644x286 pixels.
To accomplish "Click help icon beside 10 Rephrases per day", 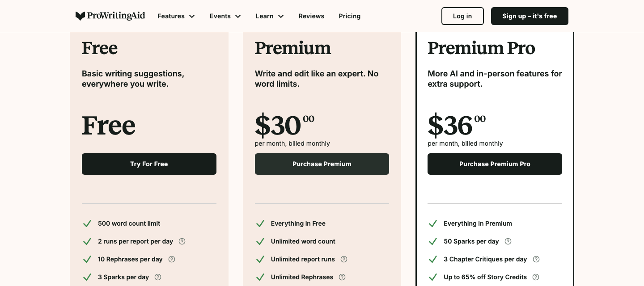I will pyautogui.click(x=172, y=259).
